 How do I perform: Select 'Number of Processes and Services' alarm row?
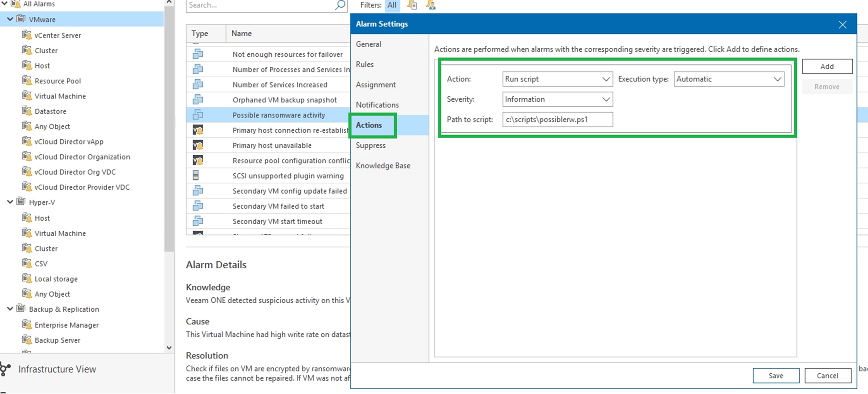(x=268, y=69)
